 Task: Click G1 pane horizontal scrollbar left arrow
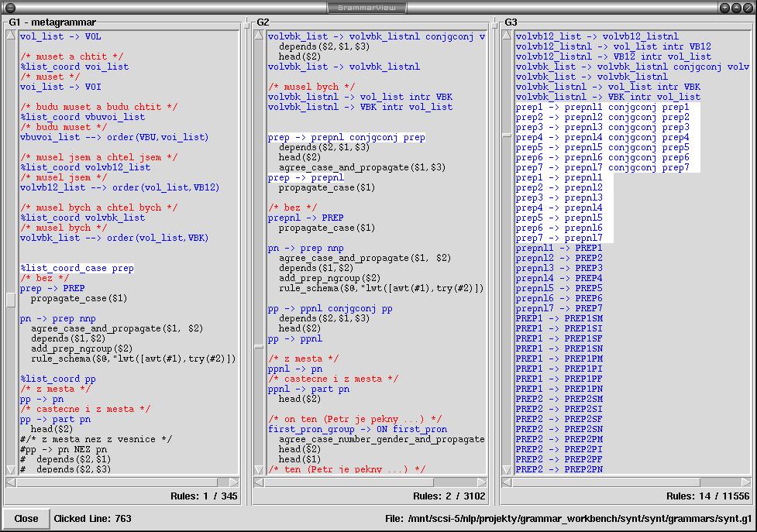(11, 482)
